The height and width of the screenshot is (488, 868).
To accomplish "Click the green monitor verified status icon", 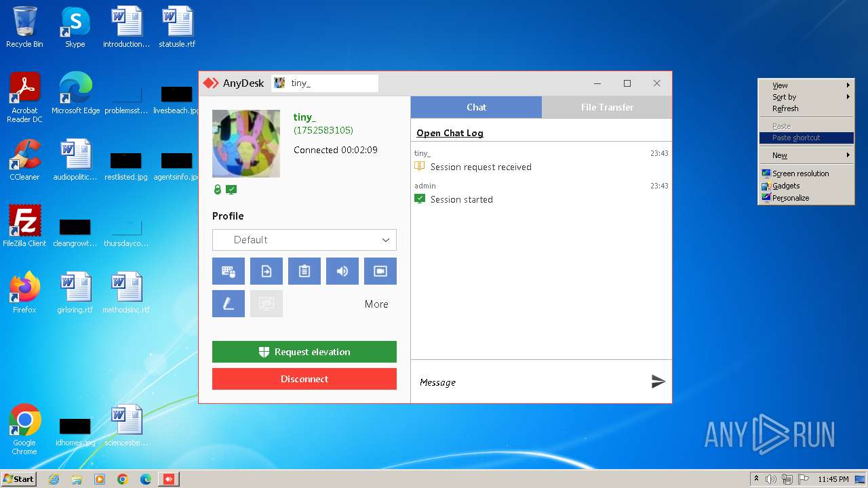I will [x=231, y=190].
